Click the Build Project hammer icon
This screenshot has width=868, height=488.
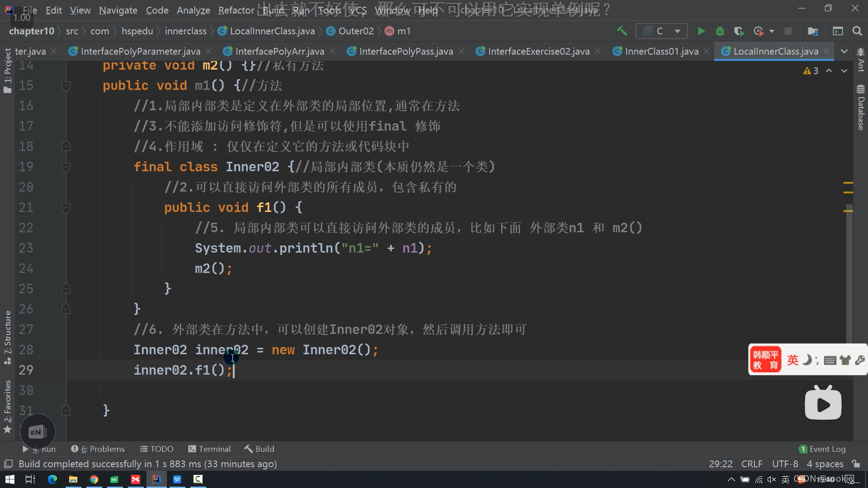pyautogui.click(x=622, y=31)
